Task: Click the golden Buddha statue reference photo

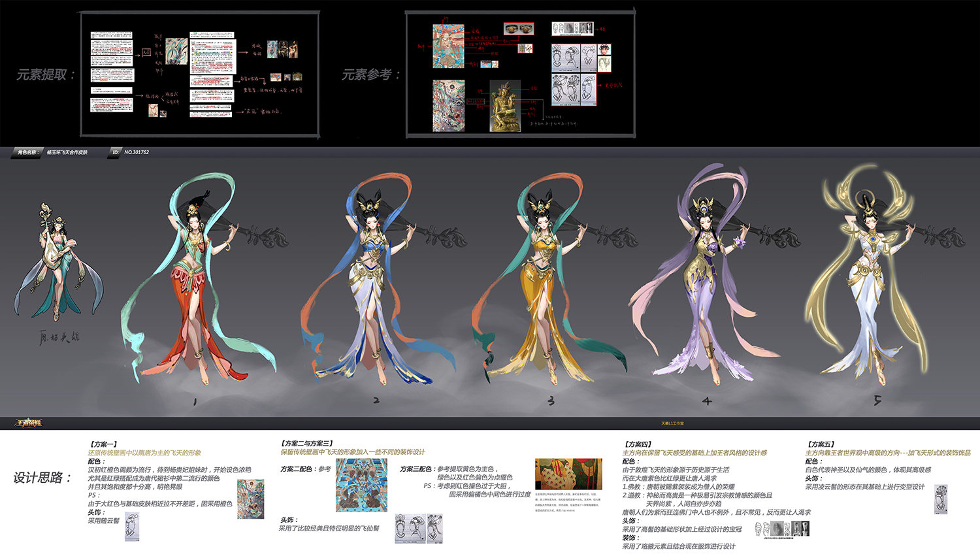Action: [506, 106]
